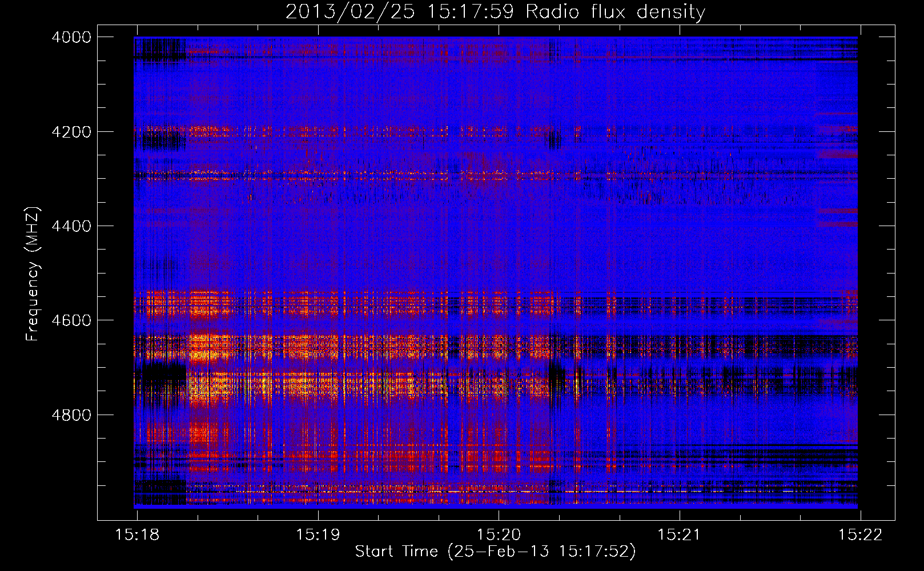Select the 4000 frequency axis label

(71, 37)
